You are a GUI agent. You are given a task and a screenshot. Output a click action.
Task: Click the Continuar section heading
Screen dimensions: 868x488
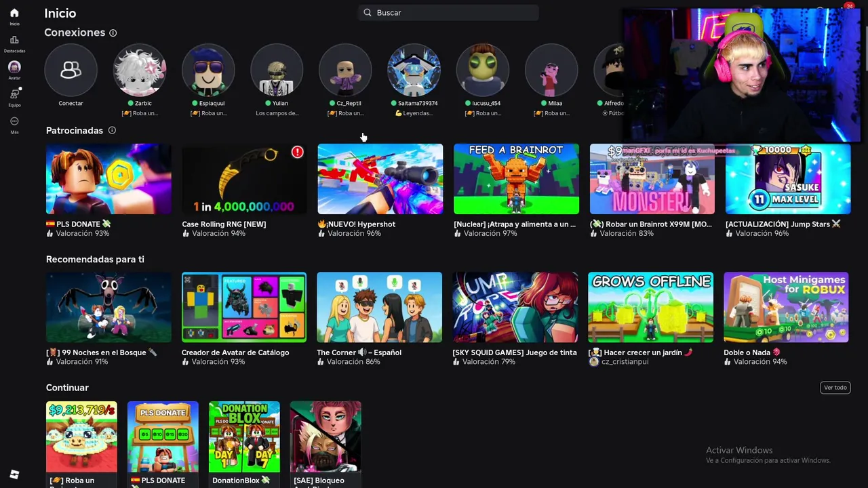(x=67, y=388)
